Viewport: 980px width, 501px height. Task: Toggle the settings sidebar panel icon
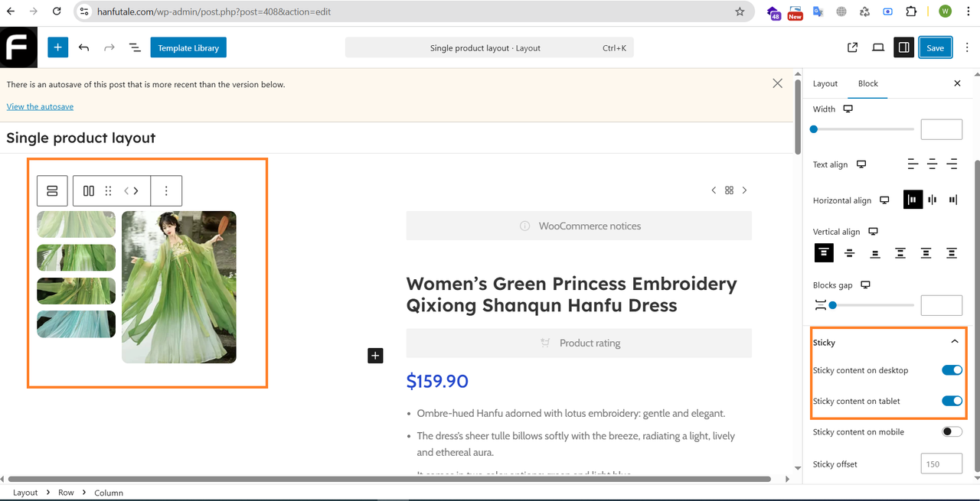pyautogui.click(x=904, y=47)
